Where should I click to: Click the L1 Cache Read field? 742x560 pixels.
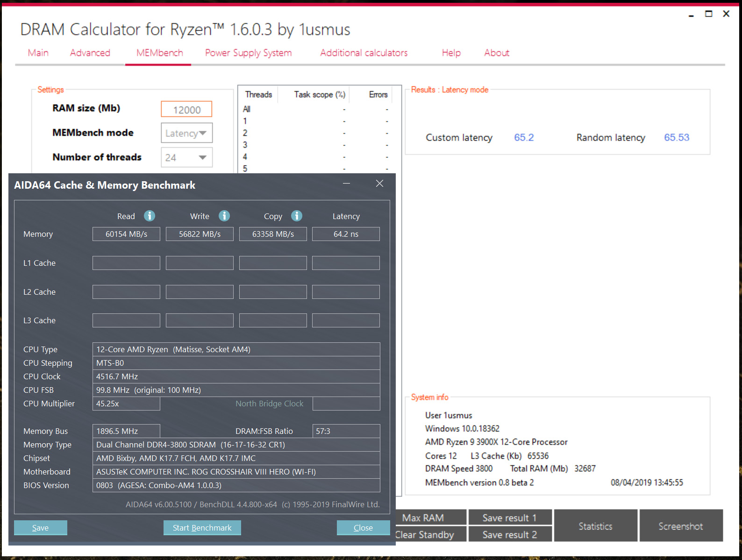126,263
